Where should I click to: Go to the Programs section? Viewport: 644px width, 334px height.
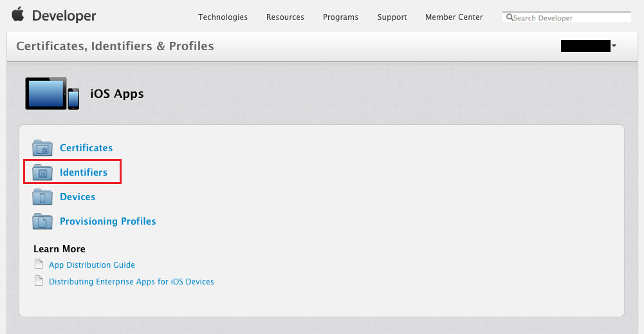(340, 17)
